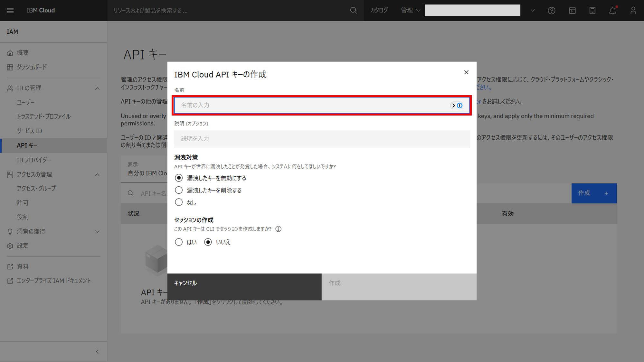Open the カタログ menu item

pyautogui.click(x=379, y=10)
